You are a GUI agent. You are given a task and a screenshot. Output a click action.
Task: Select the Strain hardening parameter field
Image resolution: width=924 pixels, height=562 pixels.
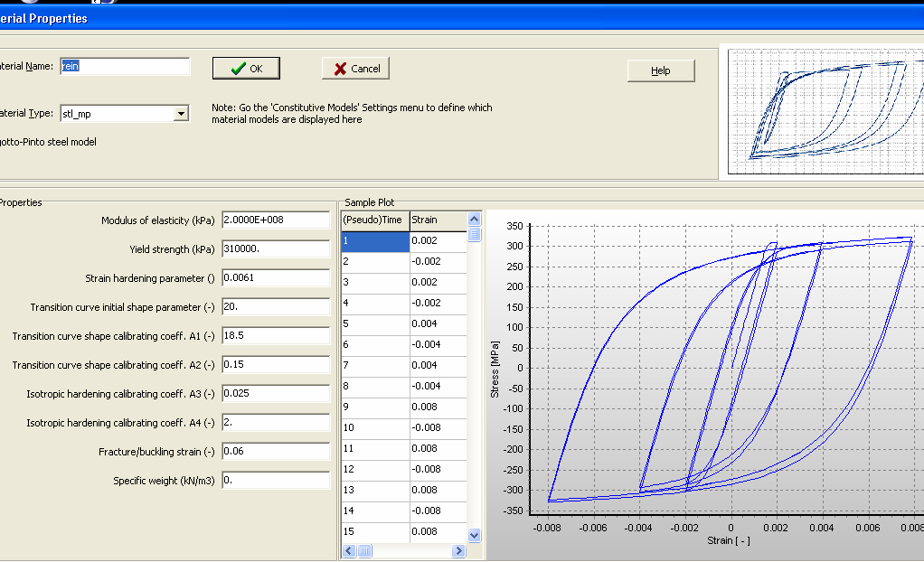[276, 277]
